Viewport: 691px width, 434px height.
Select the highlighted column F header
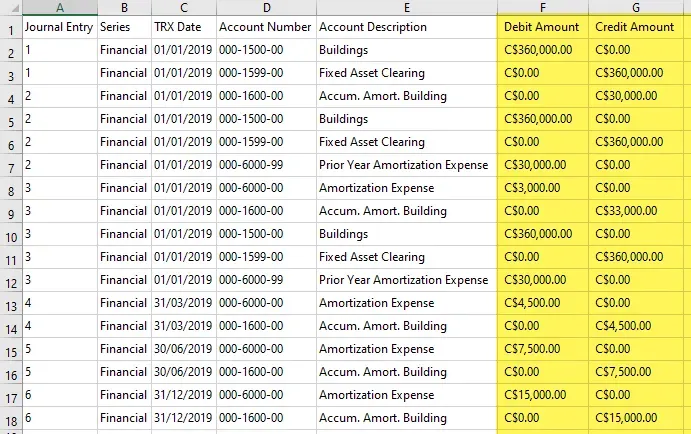(x=542, y=7)
